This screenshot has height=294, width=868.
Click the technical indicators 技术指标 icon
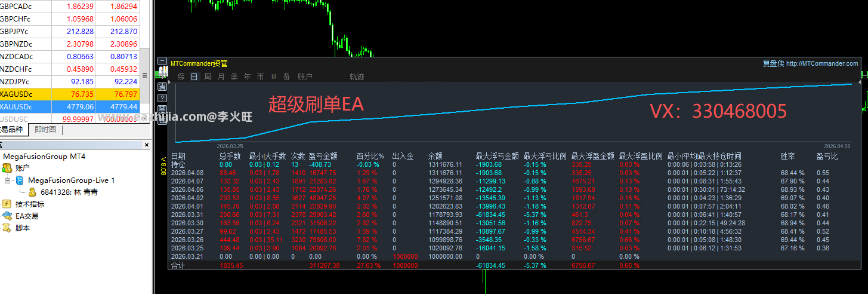click(7, 204)
